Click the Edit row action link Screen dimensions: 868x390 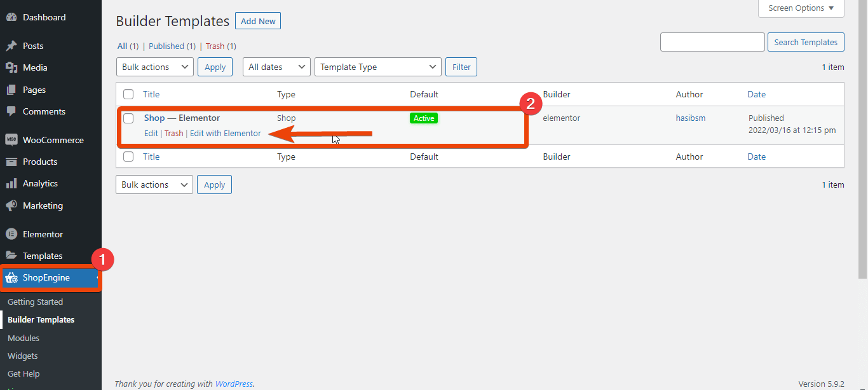point(151,133)
